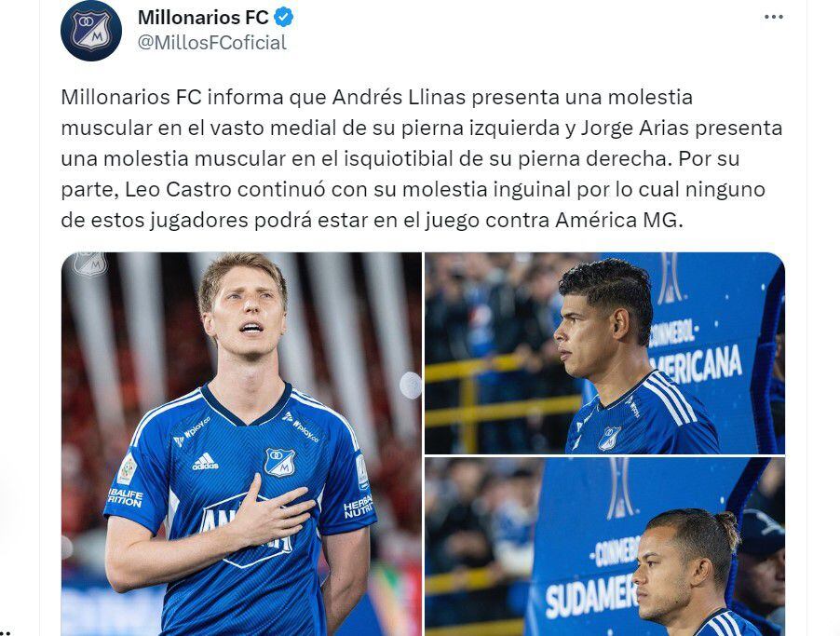
Task: Open the @MillosFCoficial handle link
Action: 212,43
